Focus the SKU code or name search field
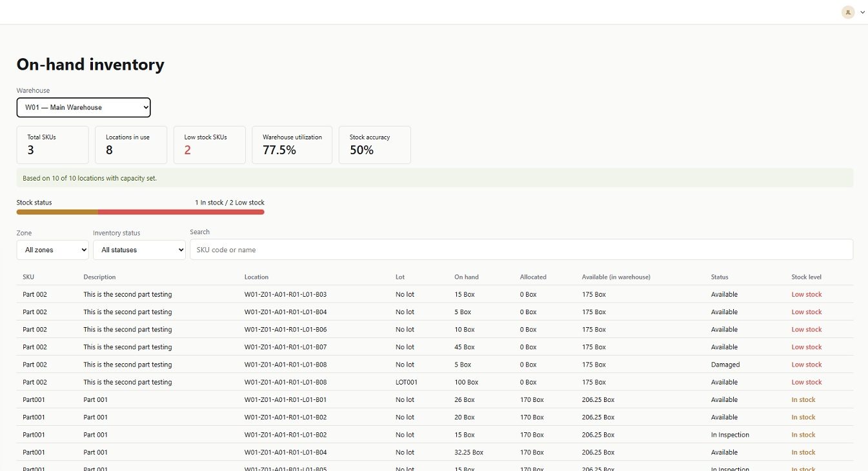The height and width of the screenshot is (471, 868). click(x=521, y=250)
